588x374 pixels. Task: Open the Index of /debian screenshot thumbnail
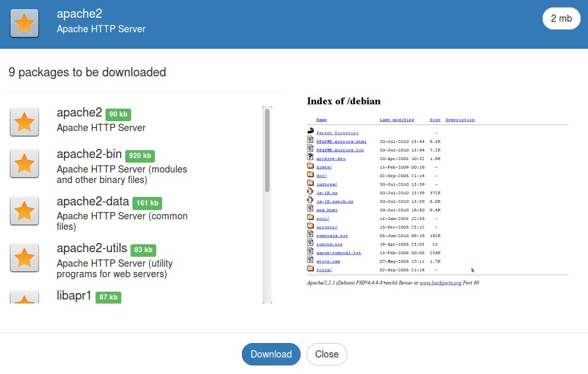coord(437,190)
